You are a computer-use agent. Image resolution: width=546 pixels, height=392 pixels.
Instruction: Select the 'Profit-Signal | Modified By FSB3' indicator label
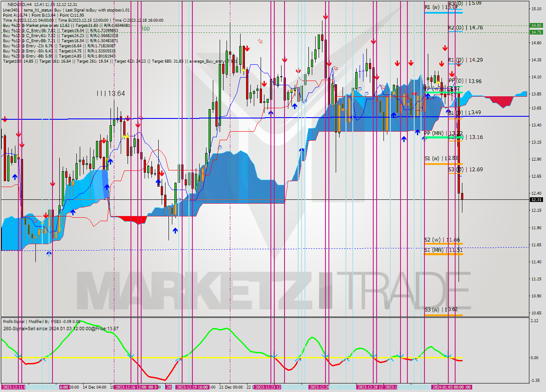41,321
